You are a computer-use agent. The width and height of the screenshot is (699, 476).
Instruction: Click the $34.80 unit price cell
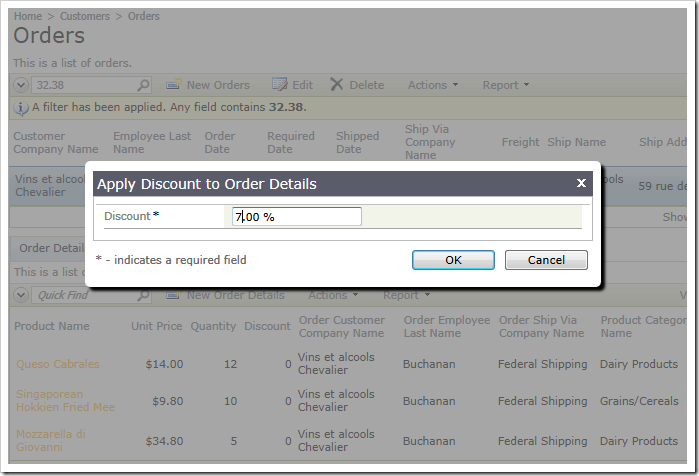[x=164, y=441]
